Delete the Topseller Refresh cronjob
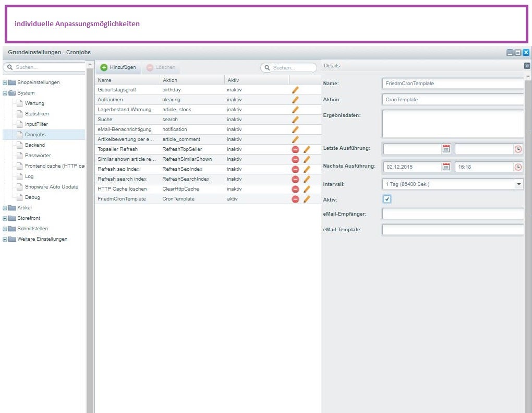Image resolution: width=532 pixels, height=413 pixels. [x=295, y=149]
